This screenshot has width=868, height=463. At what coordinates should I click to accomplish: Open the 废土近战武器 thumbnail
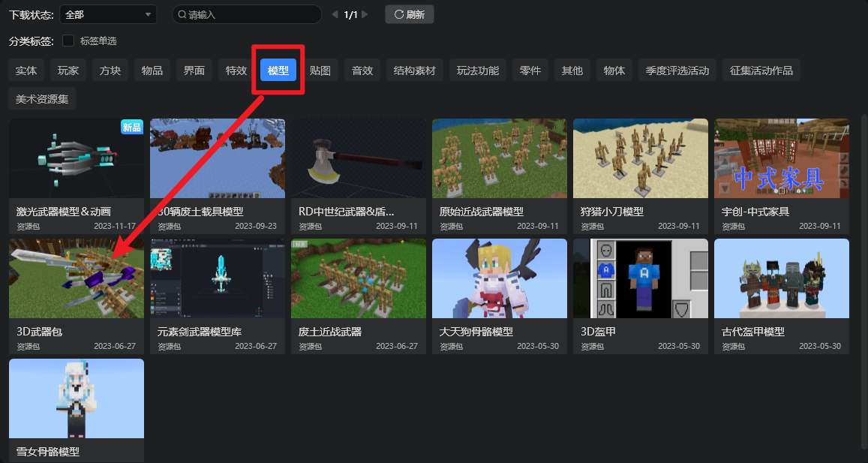[359, 278]
